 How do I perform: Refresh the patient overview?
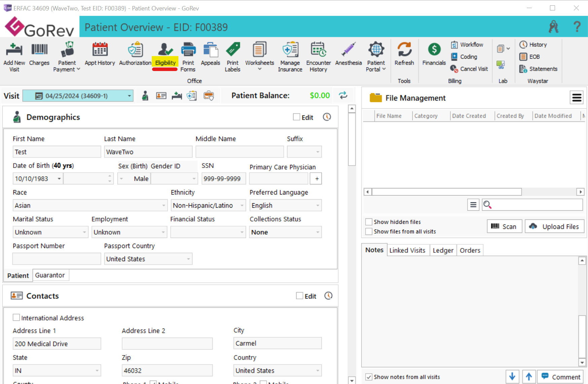(404, 54)
